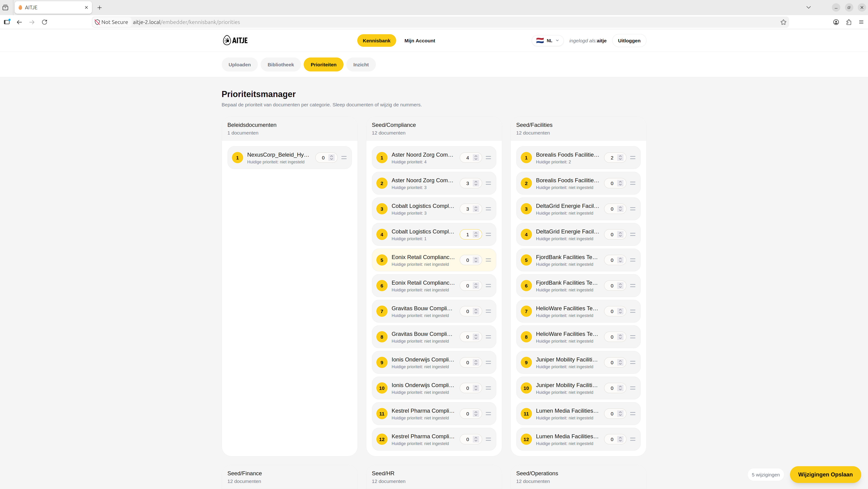Click the Seed/Facilities category heading

(534, 125)
